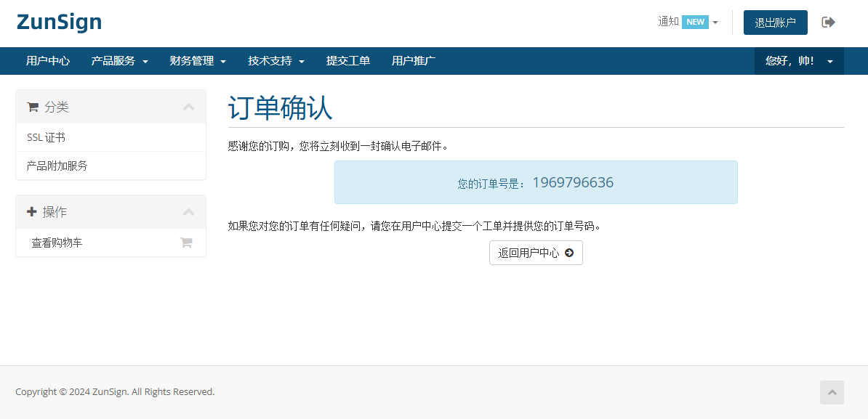Select 提交工单 in the navigation bar

tap(348, 61)
